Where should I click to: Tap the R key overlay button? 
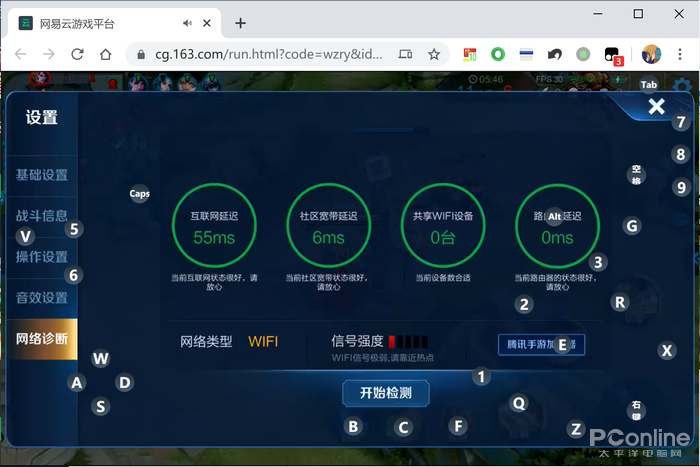tap(620, 302)
